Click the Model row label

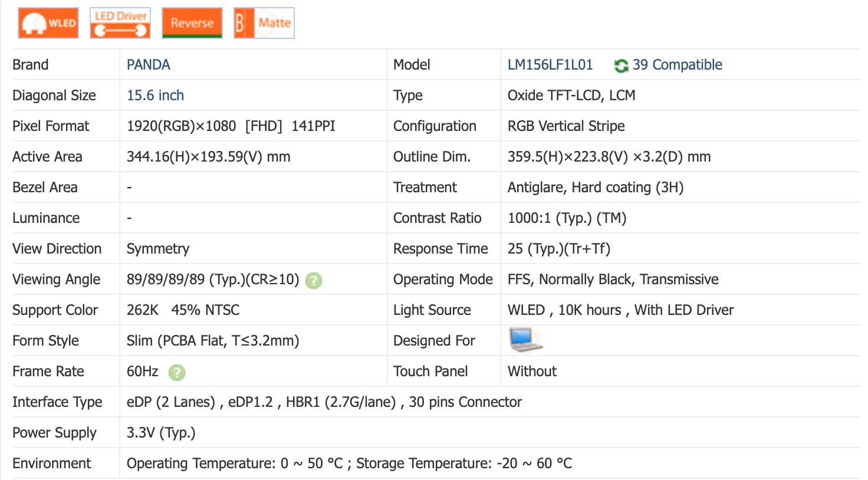pos(412,65)
